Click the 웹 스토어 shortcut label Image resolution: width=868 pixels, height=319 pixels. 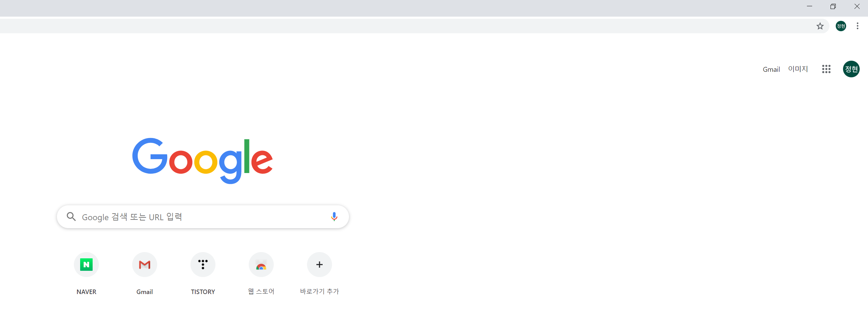coord(261,292)
